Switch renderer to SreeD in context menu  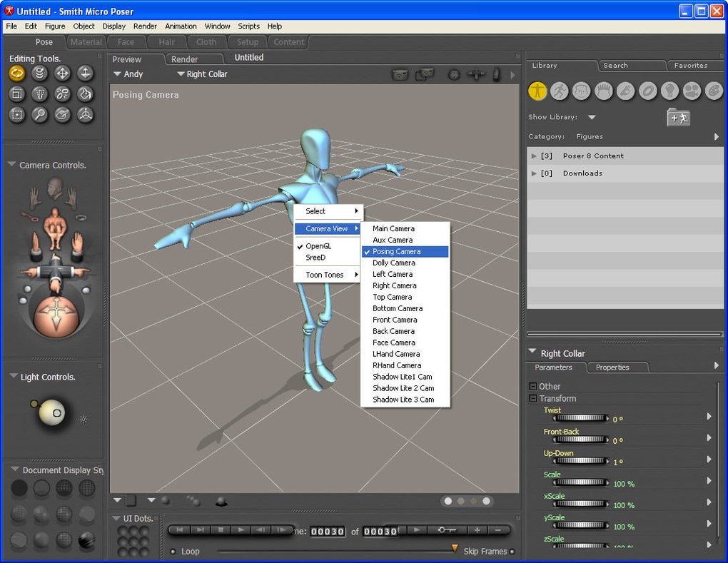point(315,258)
